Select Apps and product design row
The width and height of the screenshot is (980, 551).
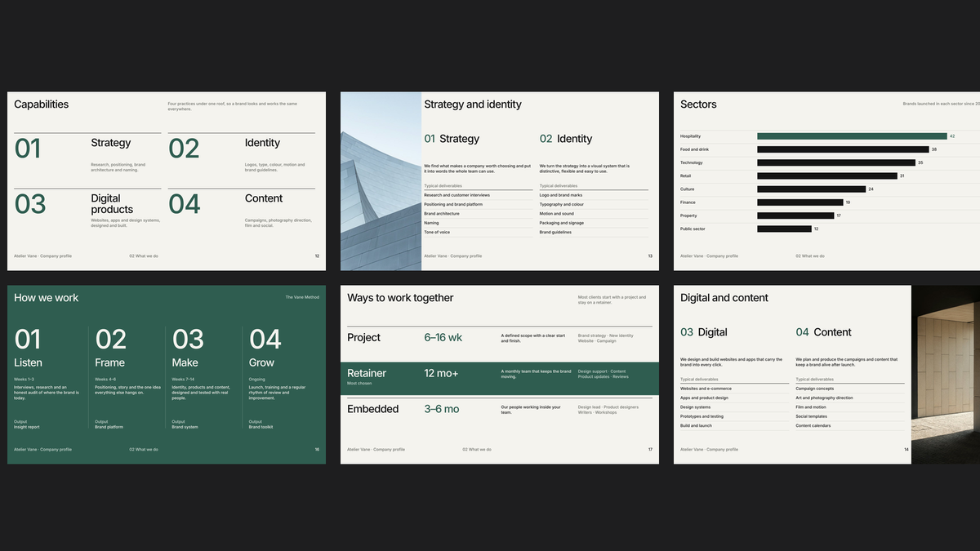735,398
